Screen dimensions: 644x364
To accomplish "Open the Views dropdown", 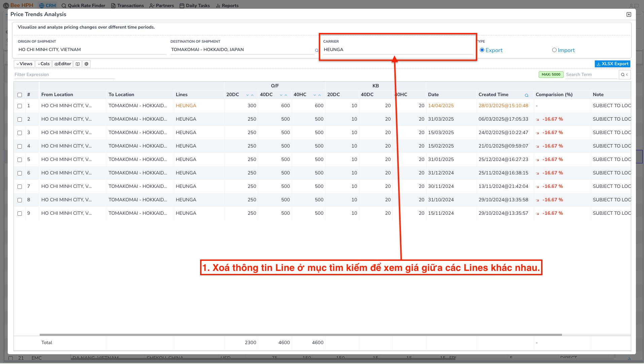I will point(24,64).
